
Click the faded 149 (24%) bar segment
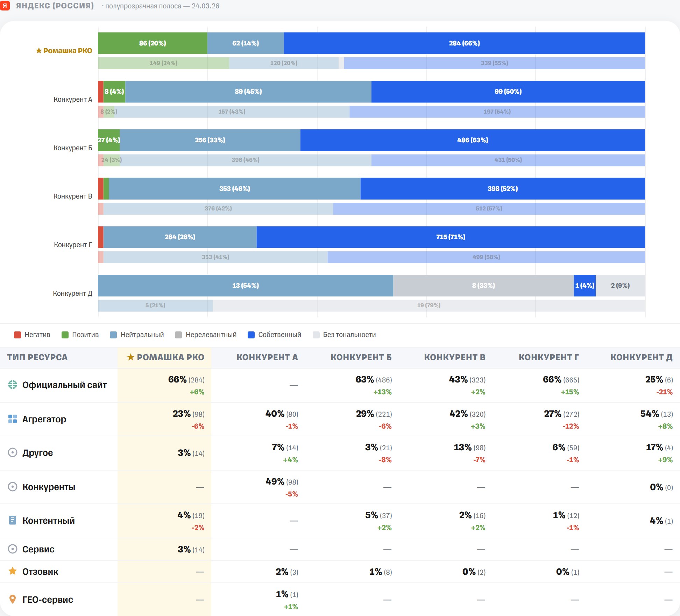pyautogui.click(x=163, y=63)
